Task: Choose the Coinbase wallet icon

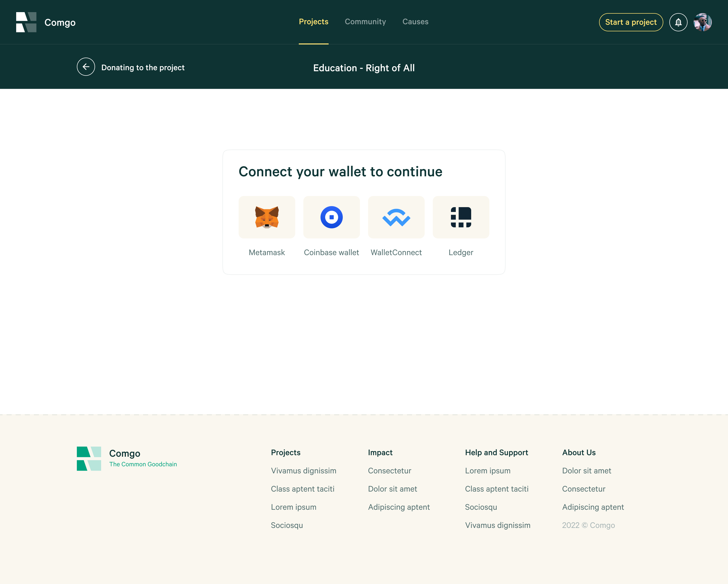Action: point(331,217)
